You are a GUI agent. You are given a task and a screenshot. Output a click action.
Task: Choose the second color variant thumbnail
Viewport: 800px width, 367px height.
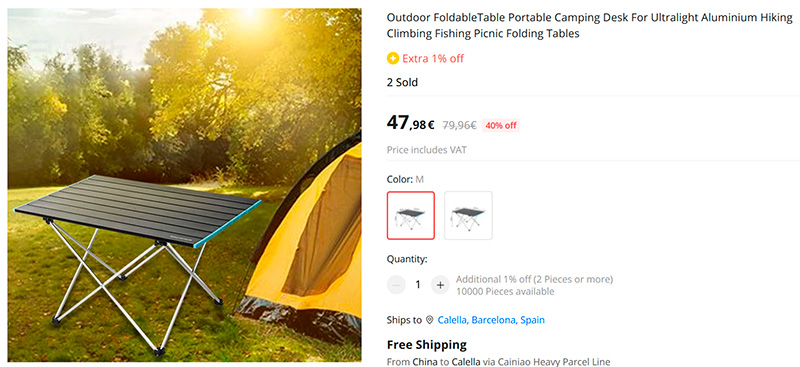[468, 215]
